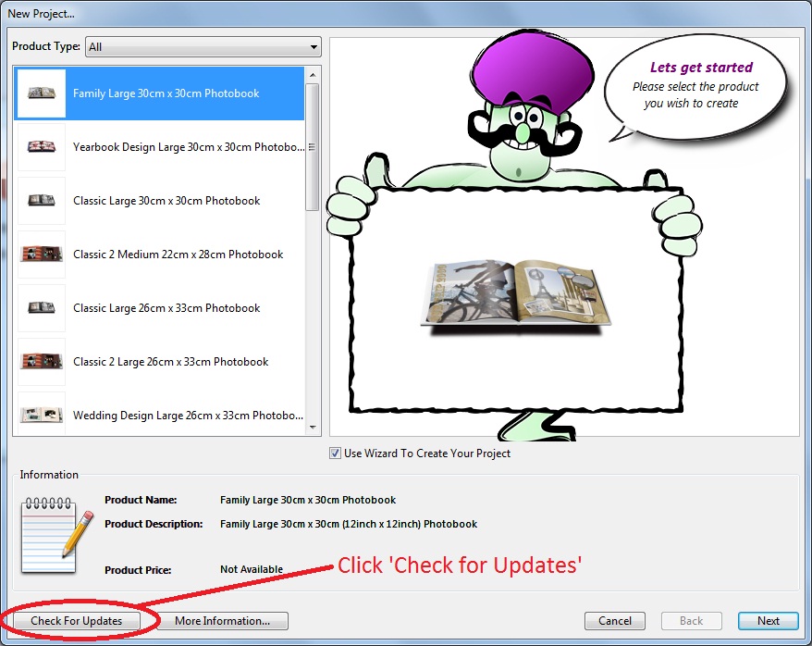This screenshot has height=646, width=812.
Task: Click the Yearbook Design Large photobook thumbnail icon
Action: (x=42, y=147)
